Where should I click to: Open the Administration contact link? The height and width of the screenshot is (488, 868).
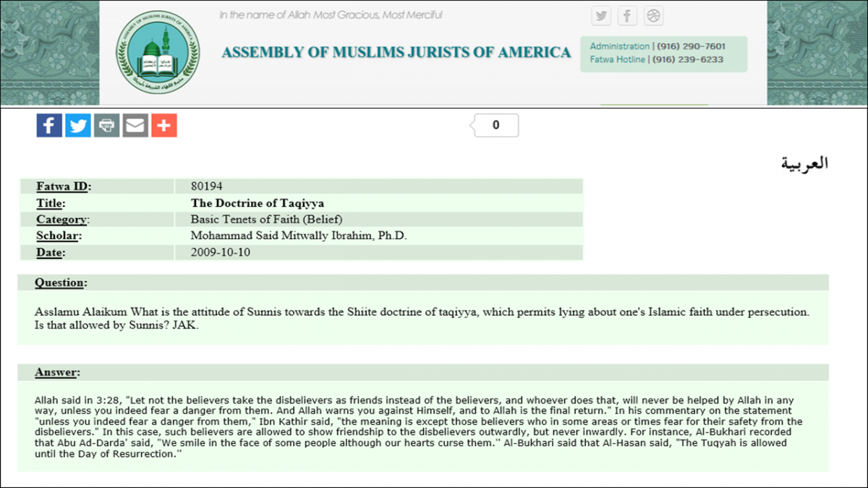point(619,46)
